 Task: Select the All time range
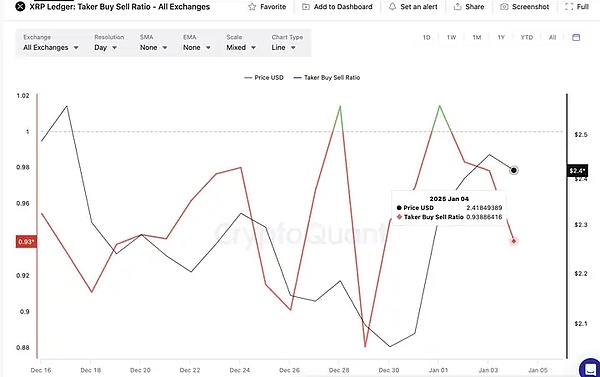pos(552,38)
